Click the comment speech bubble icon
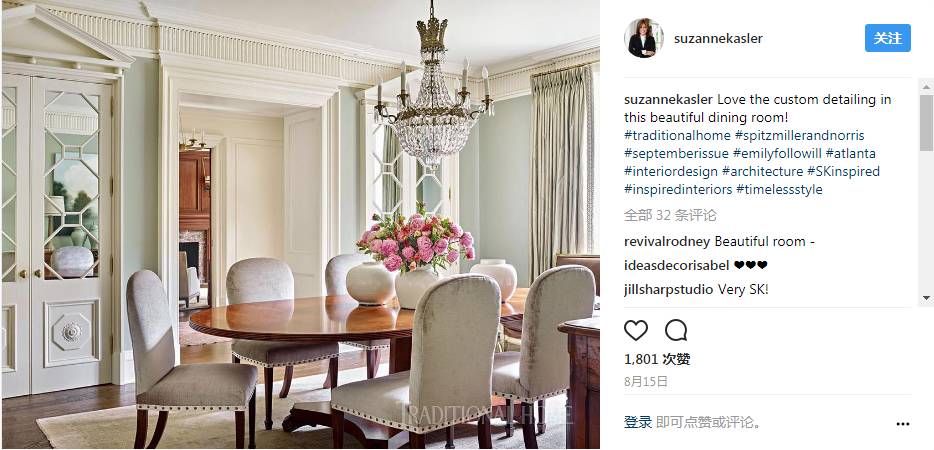Viewport: 934px width, 450px height. tap(675, 330)
